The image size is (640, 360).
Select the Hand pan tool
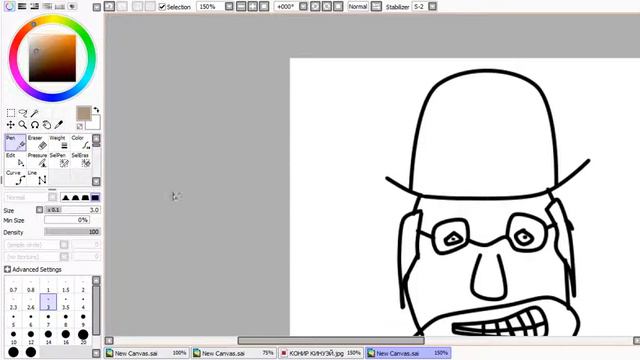47,125
